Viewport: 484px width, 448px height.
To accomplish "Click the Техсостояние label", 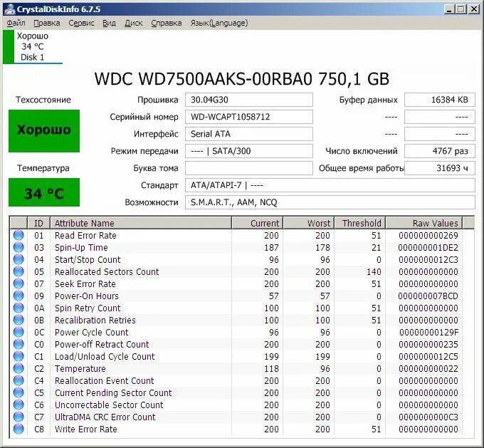I will (43, 100).
